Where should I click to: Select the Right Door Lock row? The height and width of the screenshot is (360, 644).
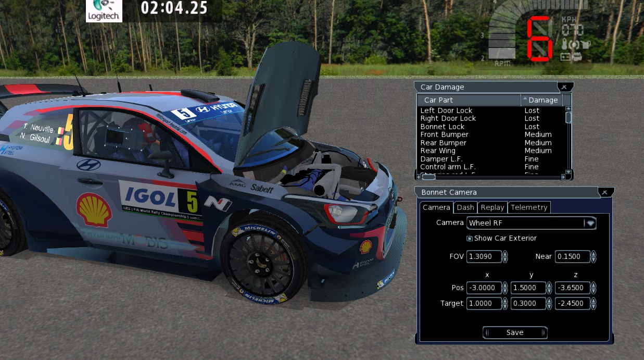click(x=490, y=118)
